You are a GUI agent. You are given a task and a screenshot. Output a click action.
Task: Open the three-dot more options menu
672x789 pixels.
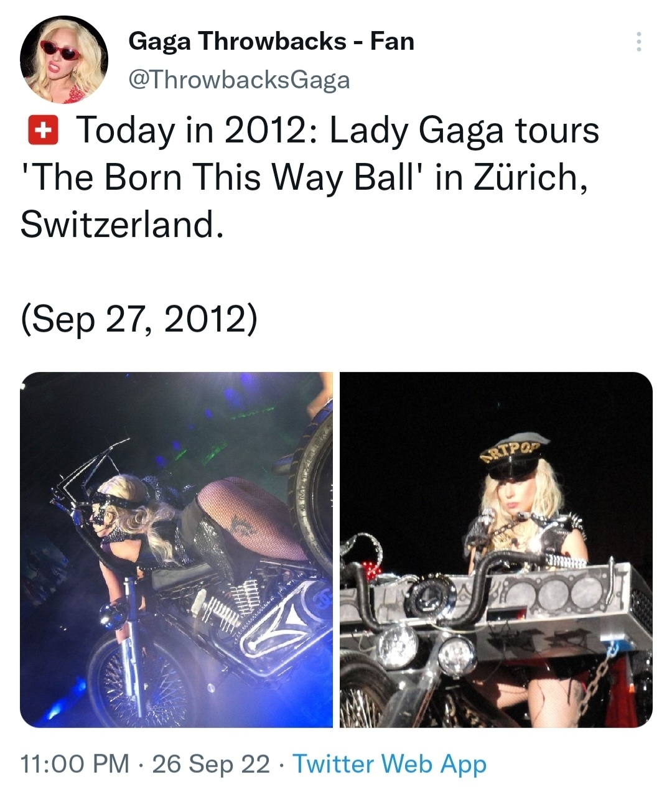638,41
